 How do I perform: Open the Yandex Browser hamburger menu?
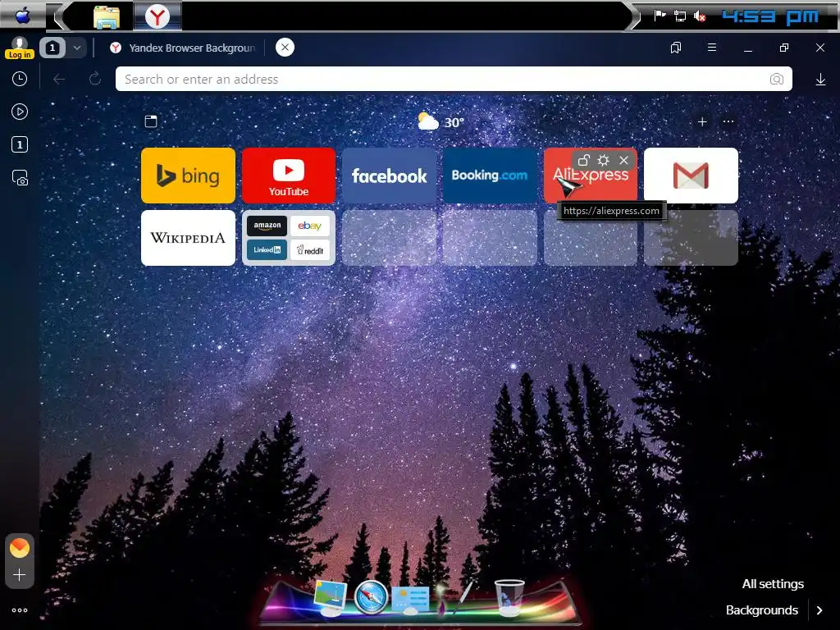[x=712, y=48]
